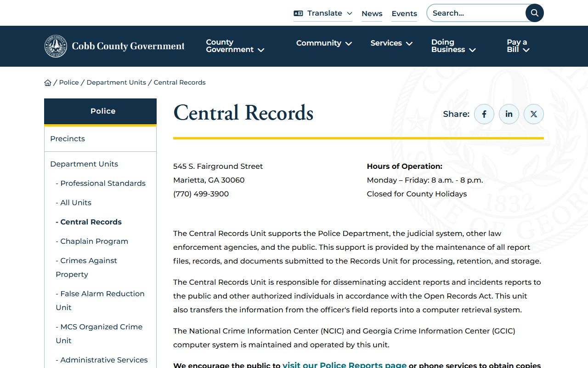Click 'Monday – Friday: 8 a.m. - 8 p.m.' text
The image size is (588, 368).
coord(425,180)
